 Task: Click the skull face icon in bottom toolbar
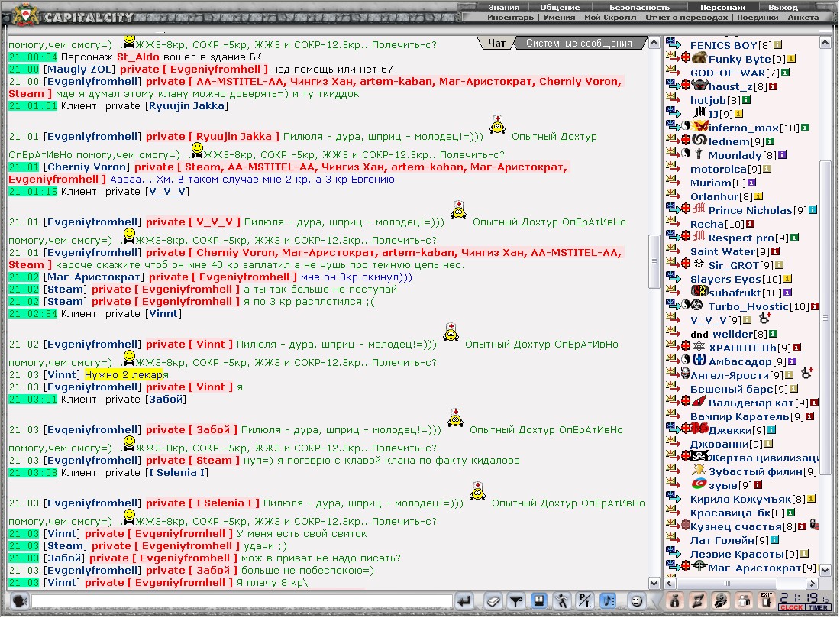[721, 601]
